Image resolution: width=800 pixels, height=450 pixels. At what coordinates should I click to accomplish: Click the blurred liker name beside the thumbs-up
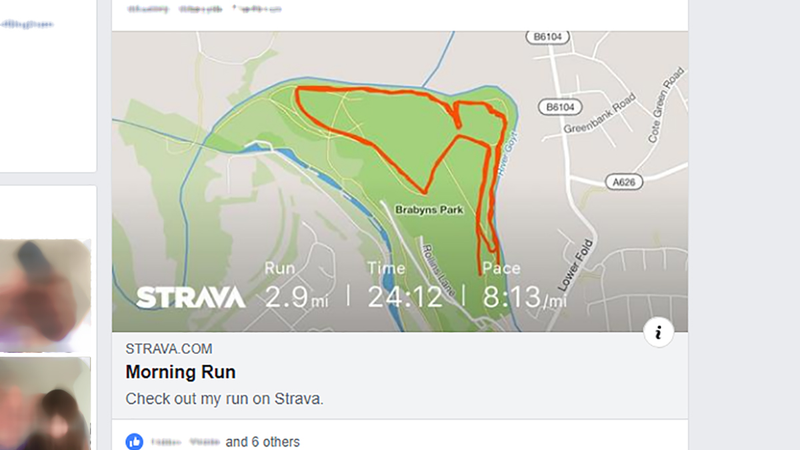pyautogui.click(x=186, y=442)
